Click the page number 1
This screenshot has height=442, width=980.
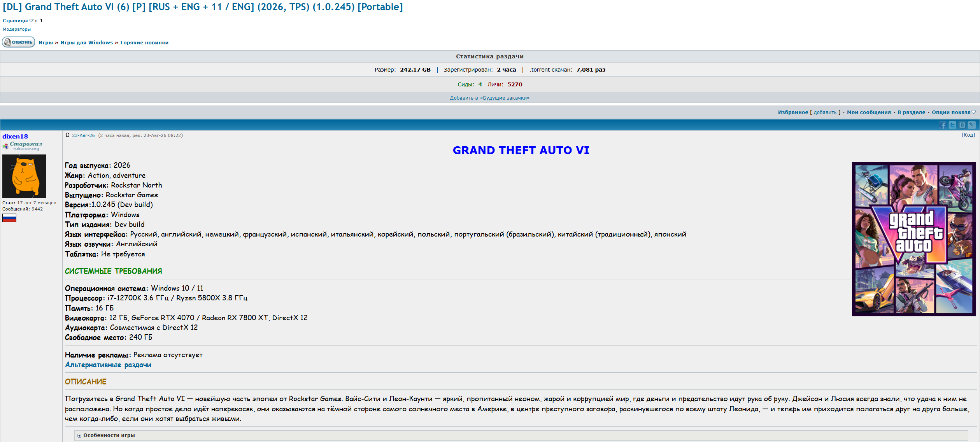[41, 21]
